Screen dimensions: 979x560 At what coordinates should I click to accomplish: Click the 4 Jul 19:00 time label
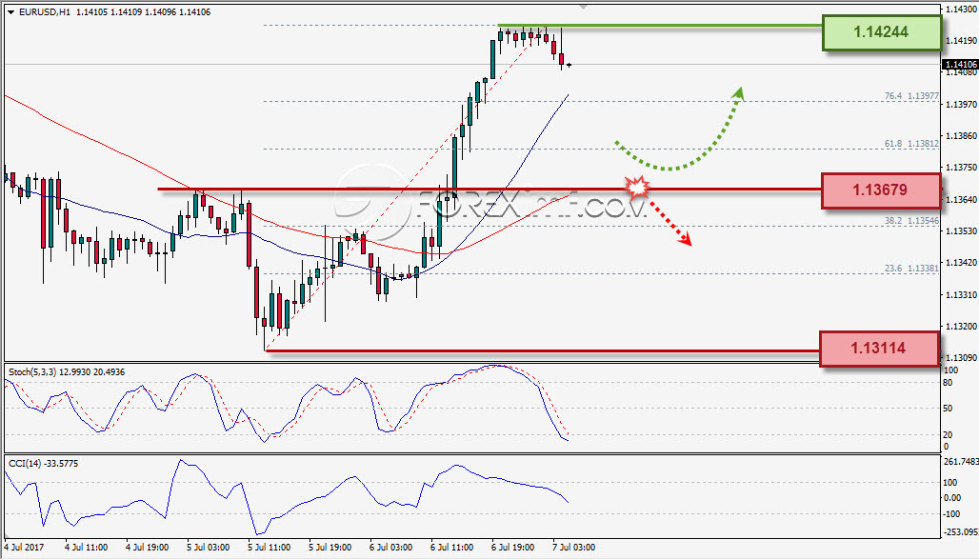coord(148,548)
